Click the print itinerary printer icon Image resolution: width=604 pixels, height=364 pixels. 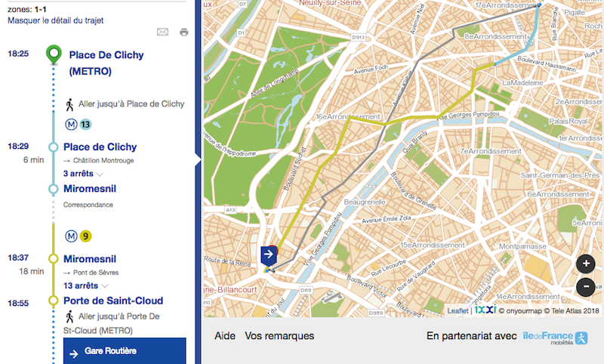tap(183, 32)
